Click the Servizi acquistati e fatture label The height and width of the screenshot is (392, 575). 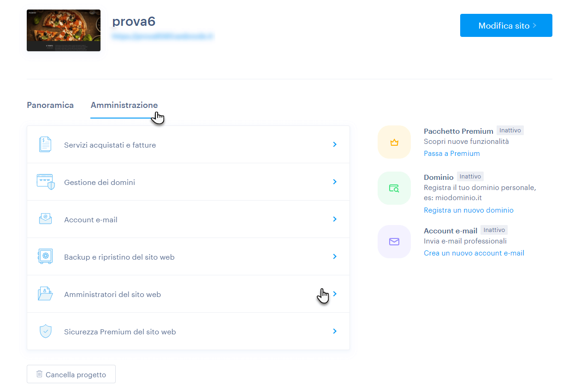[110, 145]
